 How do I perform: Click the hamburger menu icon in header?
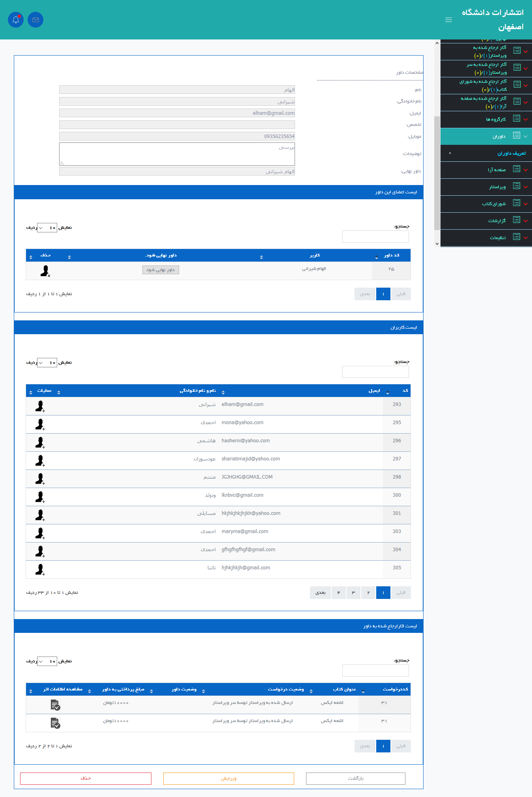pos(448,20)
